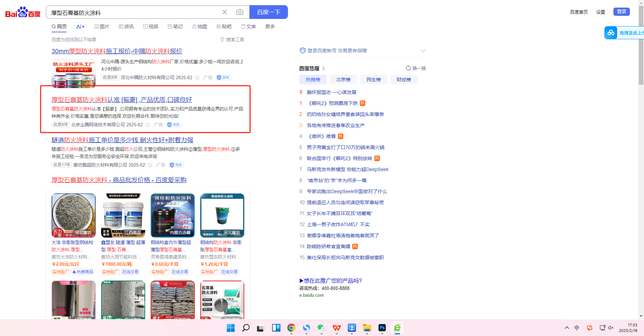This screenshot has width=644, height=336.
Task: Open the 大浩 非膨胀型钢结构 product thumbnail
Action: click(74, 216)
